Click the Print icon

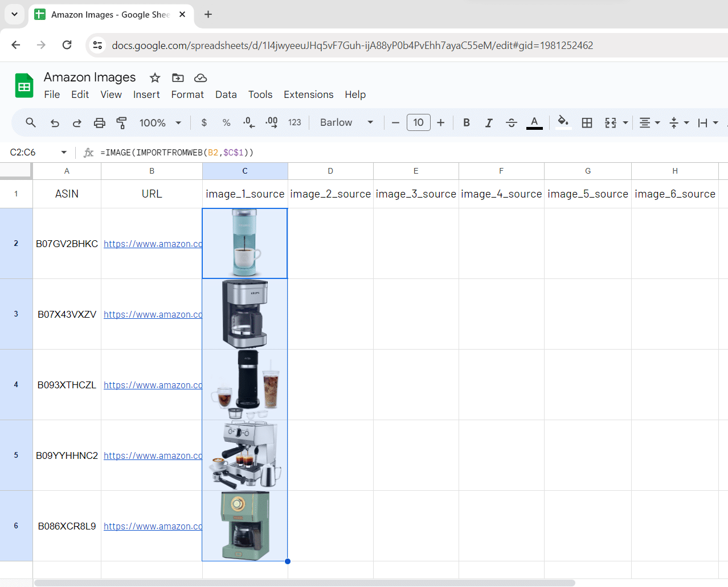[x=100, y=122]
